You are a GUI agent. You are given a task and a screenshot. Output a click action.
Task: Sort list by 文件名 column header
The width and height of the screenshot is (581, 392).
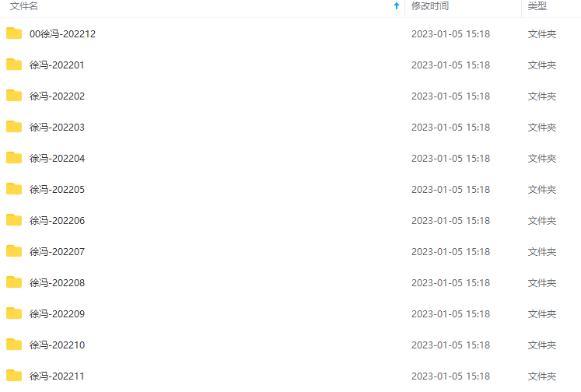tap(23, 6)
